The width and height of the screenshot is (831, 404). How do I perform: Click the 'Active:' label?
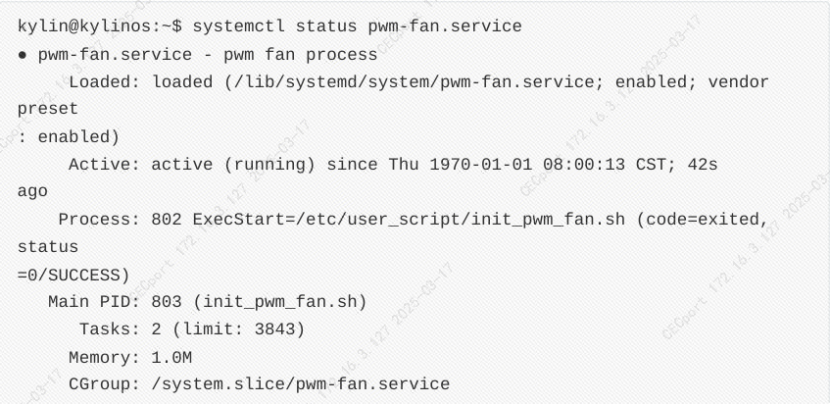[104, 165]
